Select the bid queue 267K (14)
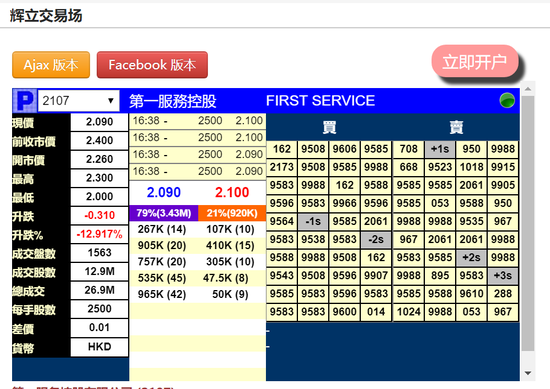Screen dimensions: 550x389 click(162, 229)
